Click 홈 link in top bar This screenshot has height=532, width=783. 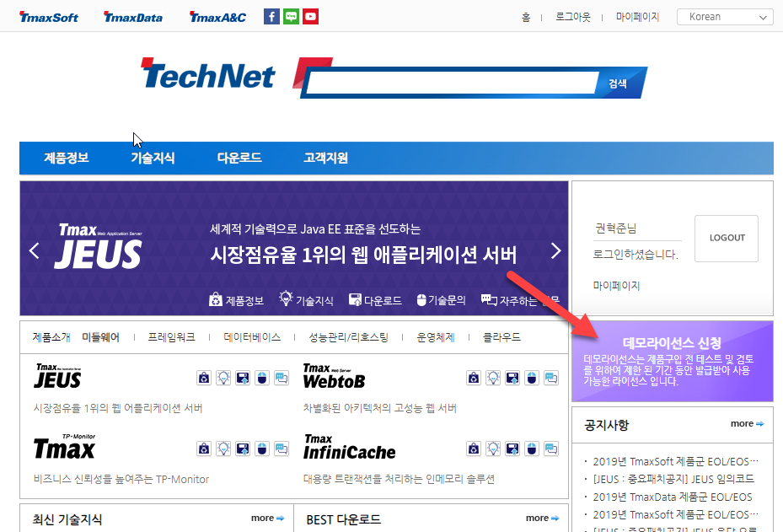coord(526,17)
